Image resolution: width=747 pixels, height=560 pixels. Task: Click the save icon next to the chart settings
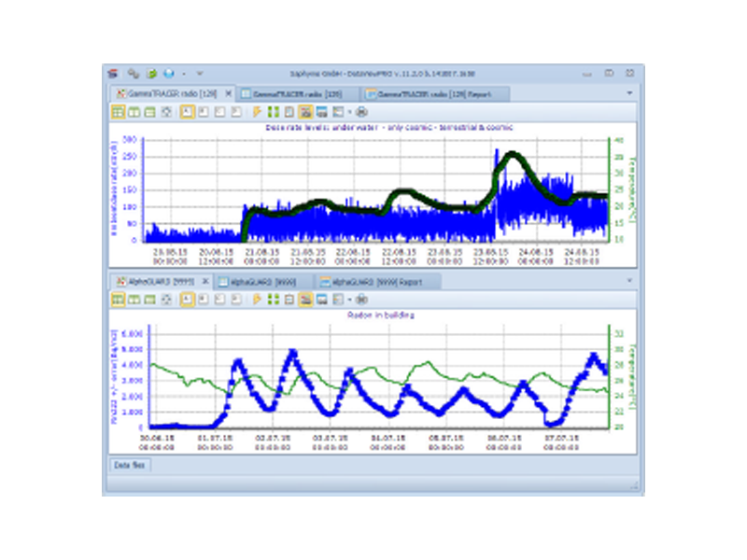[x=321, y=110]
